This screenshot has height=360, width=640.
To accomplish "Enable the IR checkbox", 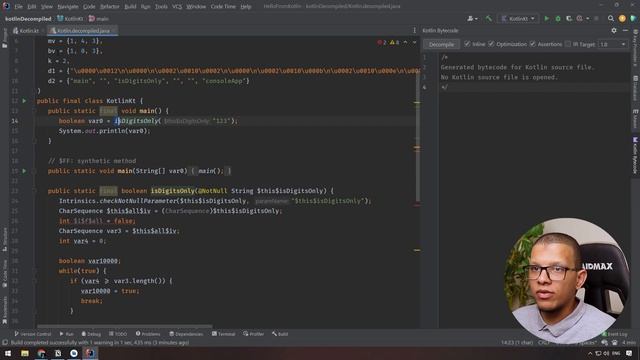I will click(568, 44).
